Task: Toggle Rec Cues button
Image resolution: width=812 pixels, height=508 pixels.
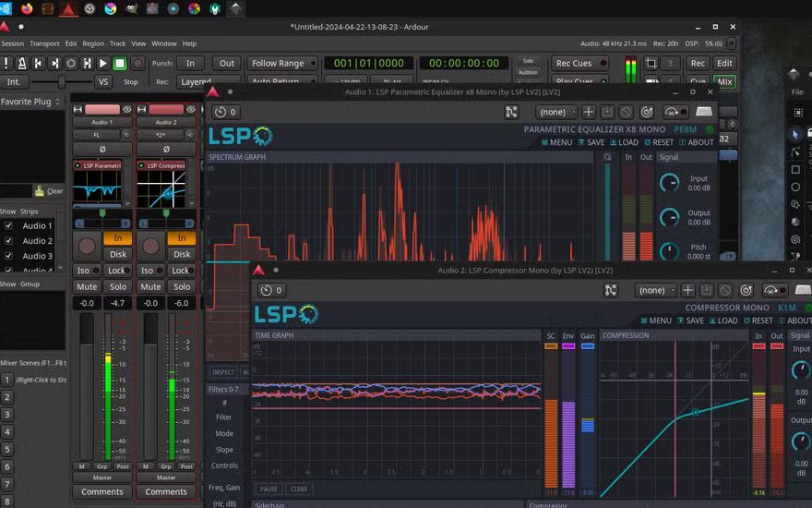Action: (579, 63)
